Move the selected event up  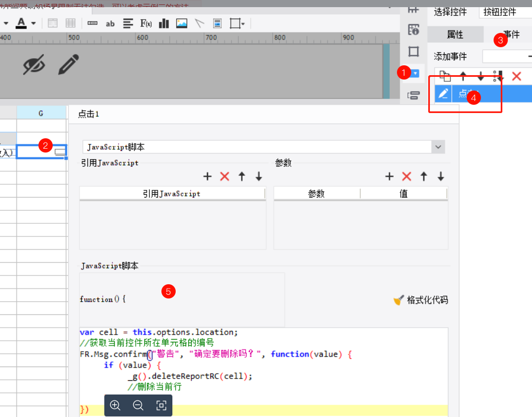coord(463,76)
